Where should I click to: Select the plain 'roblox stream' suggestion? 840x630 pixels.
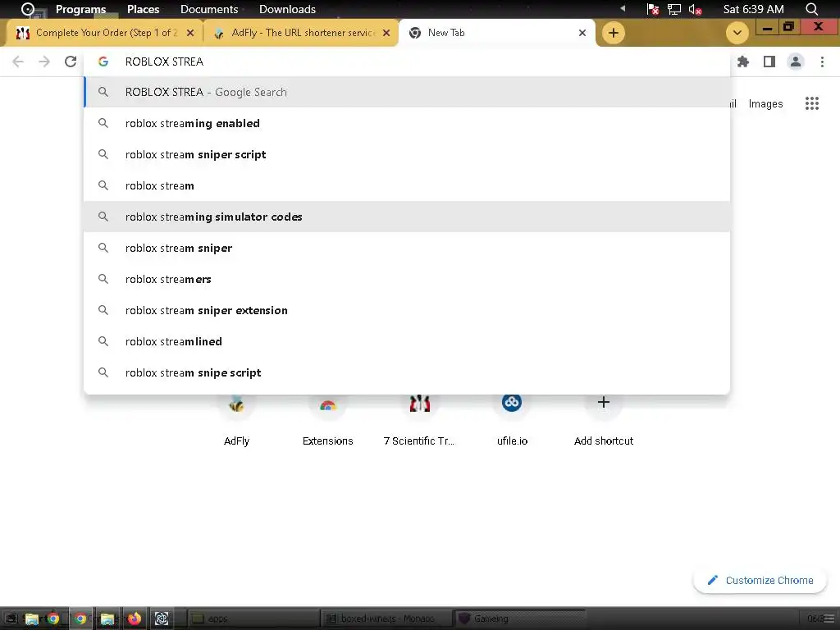click(x=407, y=185)
